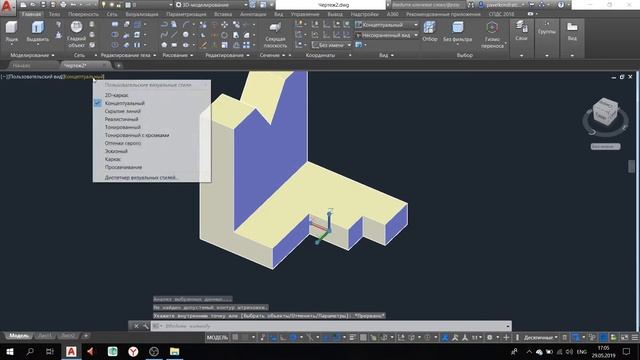Click the status bar Workspace Switching gear icon
This screenshot has height=360, width=640.
(x=489, y=337)
